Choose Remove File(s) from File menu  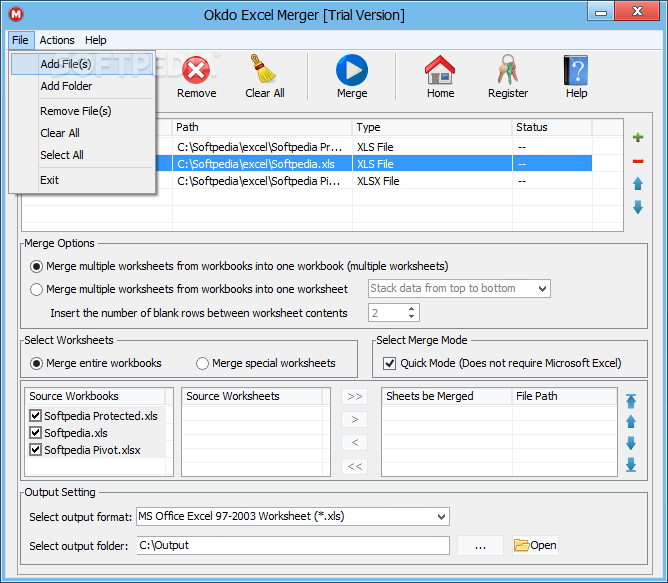[x=82, y=111]
